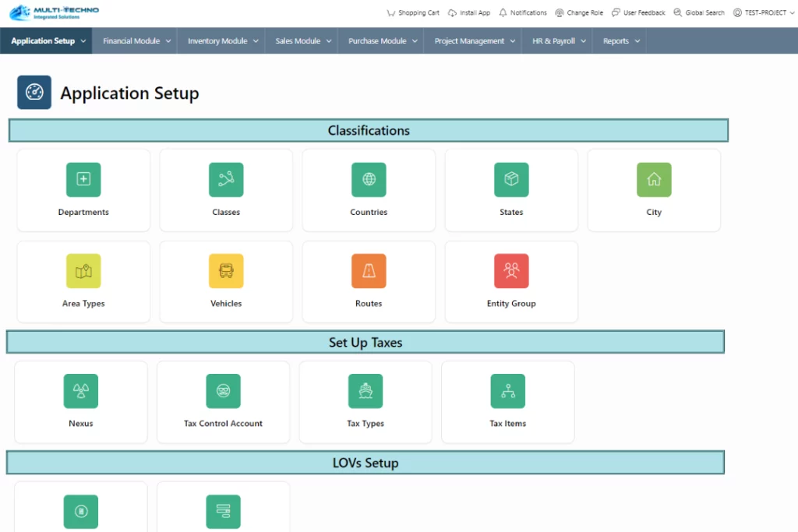This screenshot has height=532, width=798.
Task: Open the Departments tile icon
Action: coord(83,180)
